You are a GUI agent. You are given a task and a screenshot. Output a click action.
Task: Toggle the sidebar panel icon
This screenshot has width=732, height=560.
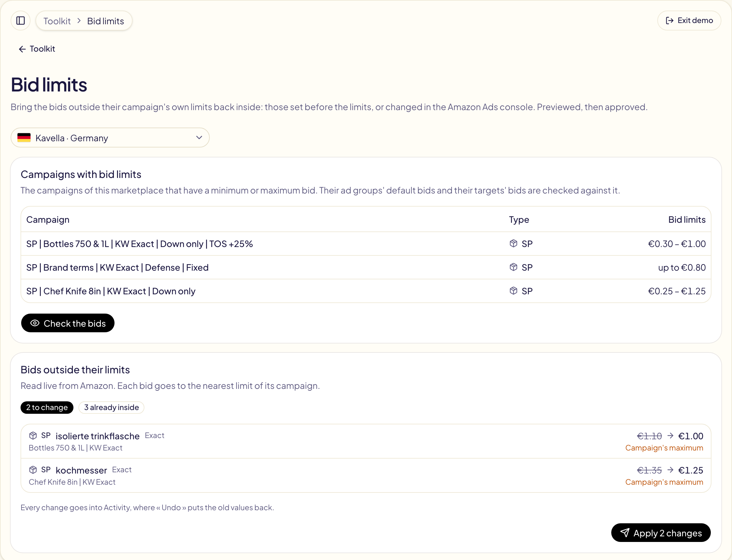point(21,21)
